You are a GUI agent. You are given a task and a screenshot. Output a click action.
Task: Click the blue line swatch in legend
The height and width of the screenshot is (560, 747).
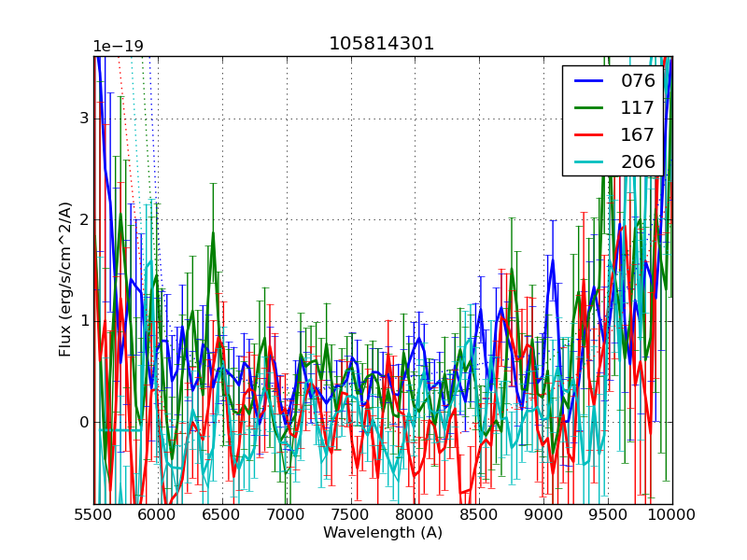point(590,81)
